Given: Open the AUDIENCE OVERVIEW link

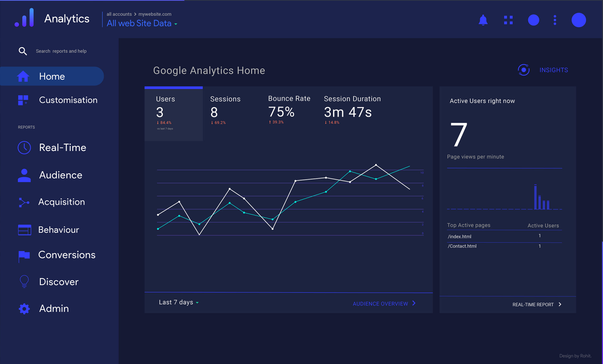Looking at the screenshot, I should [380, 304].
